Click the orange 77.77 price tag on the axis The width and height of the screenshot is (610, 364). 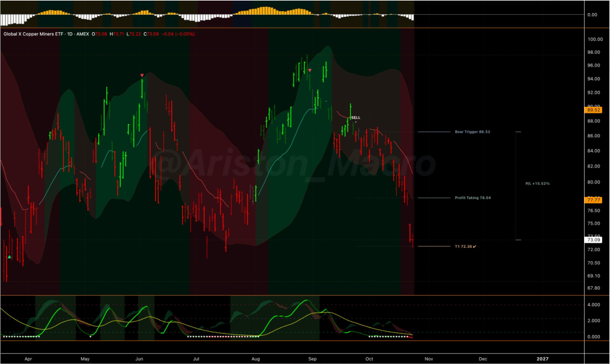(593, 200)
